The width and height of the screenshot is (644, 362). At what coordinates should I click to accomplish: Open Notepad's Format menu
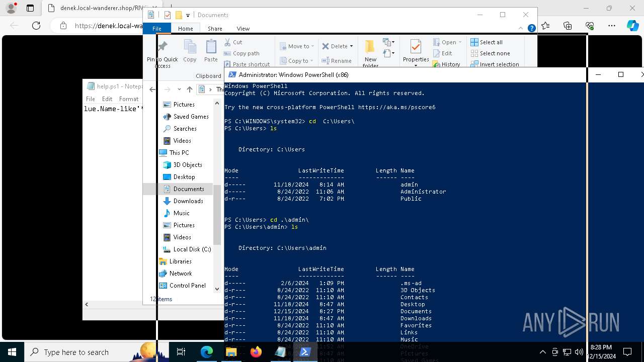point(129,99)
